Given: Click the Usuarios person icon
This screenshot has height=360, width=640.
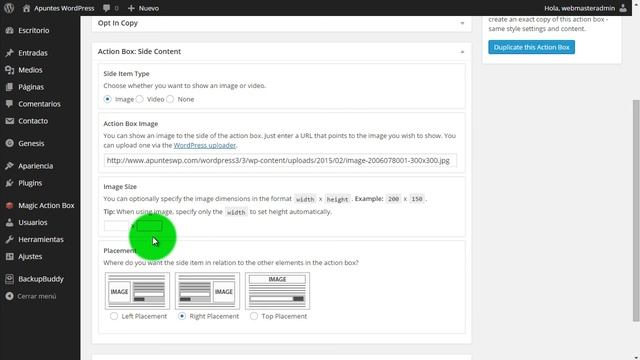Looking at the screenshot, I should tap(10, 222).
